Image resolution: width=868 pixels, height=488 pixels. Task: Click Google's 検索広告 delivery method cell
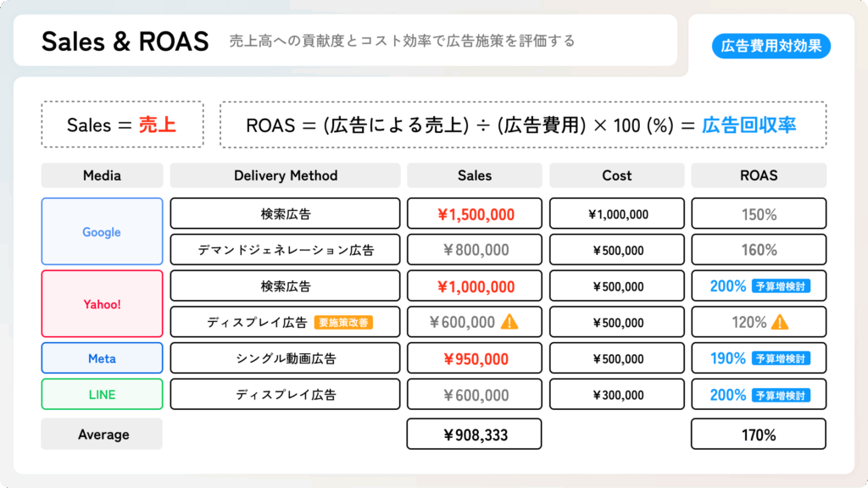(285, 213)
